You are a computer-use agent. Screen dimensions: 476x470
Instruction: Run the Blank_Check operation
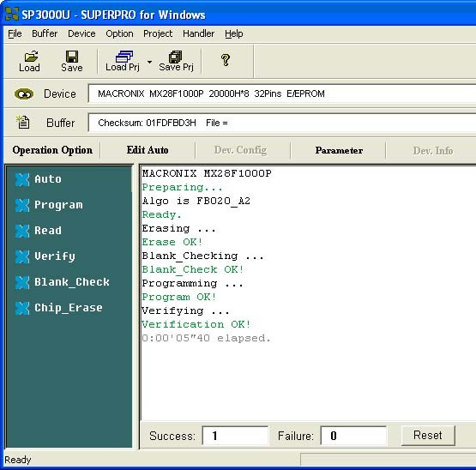(x=63, y=282)
